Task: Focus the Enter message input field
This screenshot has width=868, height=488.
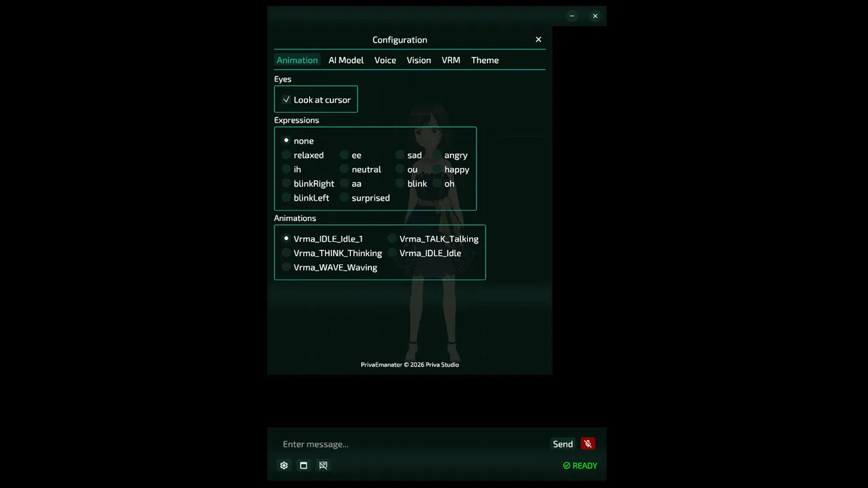Action: 412,444
